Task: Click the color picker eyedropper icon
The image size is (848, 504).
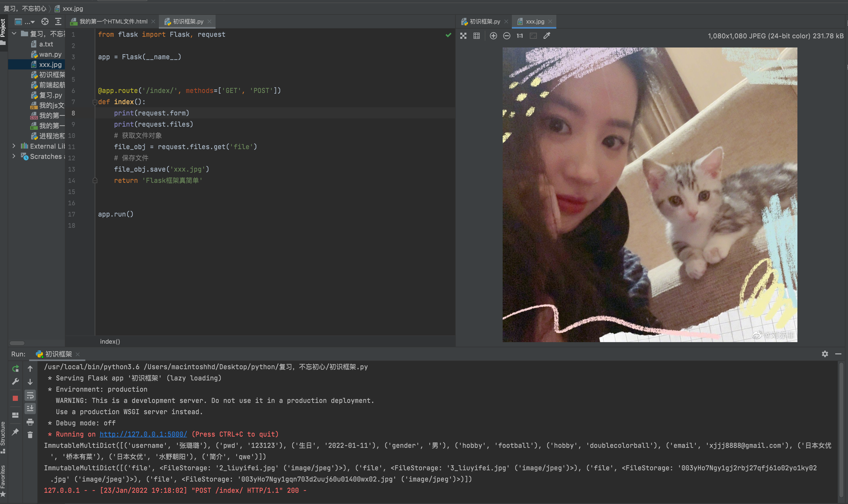Action: tap(547, 36)
